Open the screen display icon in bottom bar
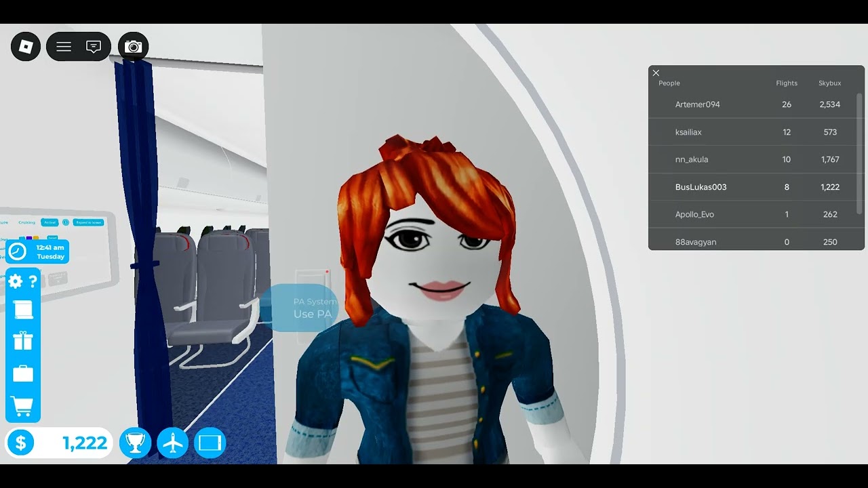Screen dimensions: 868x488 [210, 443]
